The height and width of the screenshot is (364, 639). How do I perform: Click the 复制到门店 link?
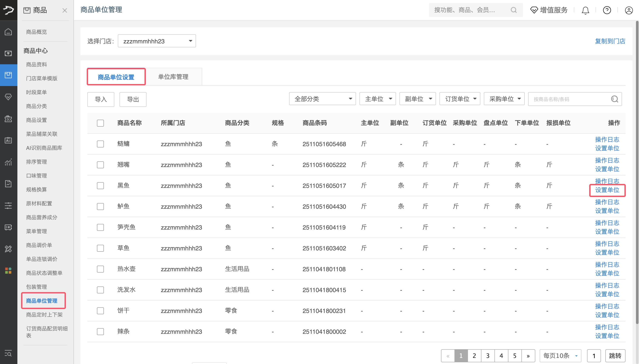tap(610, 41)
